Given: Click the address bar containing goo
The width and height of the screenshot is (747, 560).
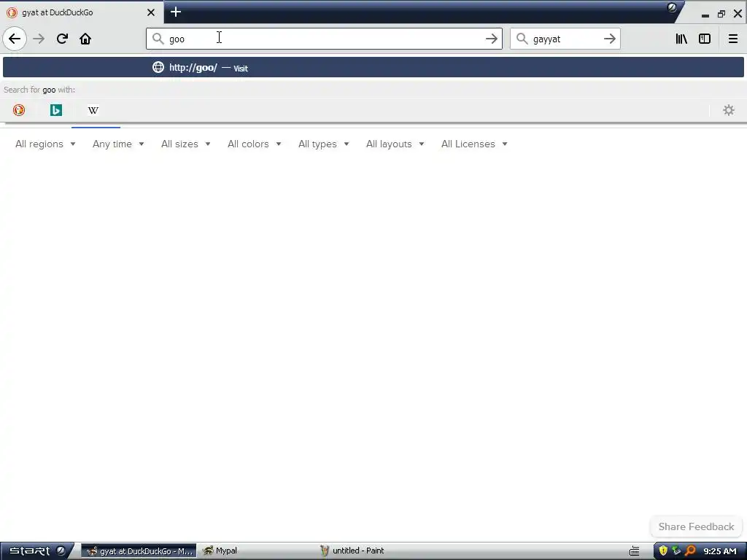Looking at the screenshot, I should coord(324,39).
